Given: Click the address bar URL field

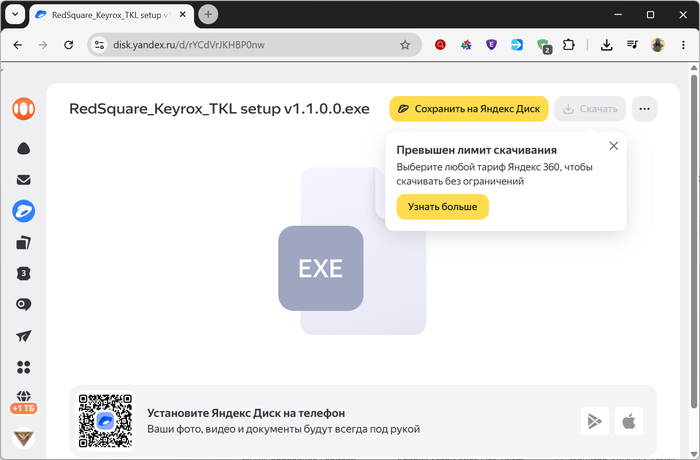Looking at the screenshot, I should [x=254, y=45].
